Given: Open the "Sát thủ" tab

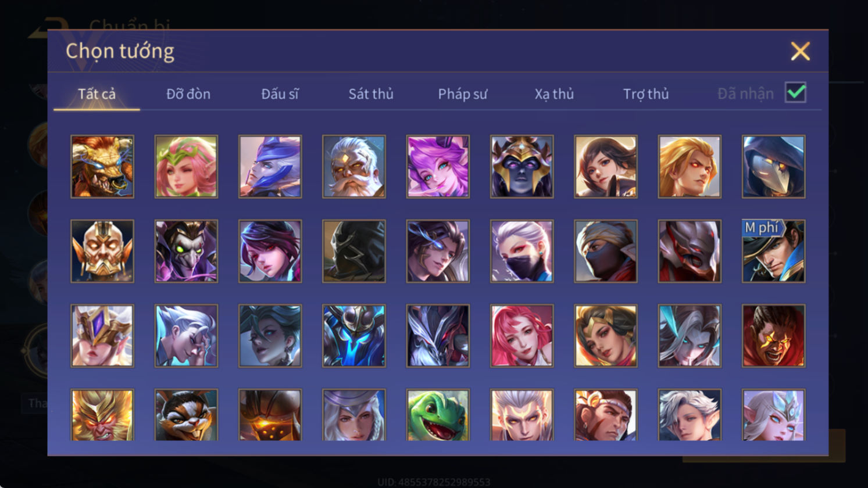Looking at the screenshot, I should click(371, 94).
